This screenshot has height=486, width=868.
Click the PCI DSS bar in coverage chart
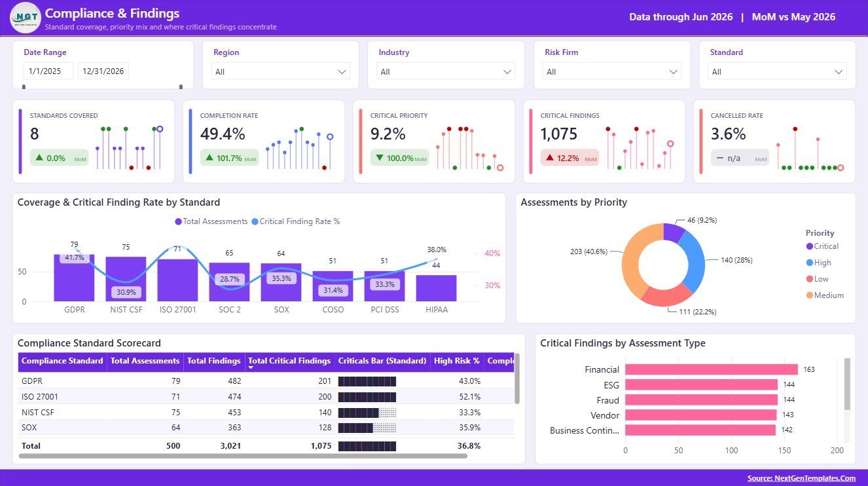(384, 286)
